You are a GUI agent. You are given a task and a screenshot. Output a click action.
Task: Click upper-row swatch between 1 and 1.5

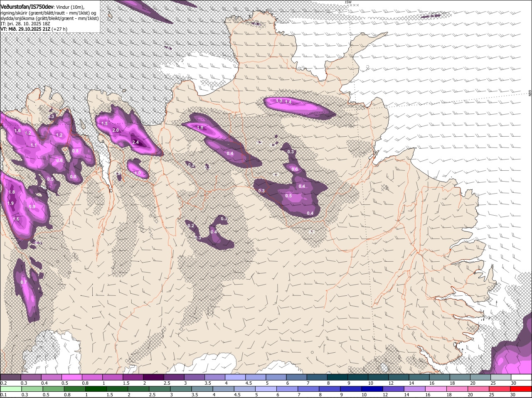tap(113, 377)
